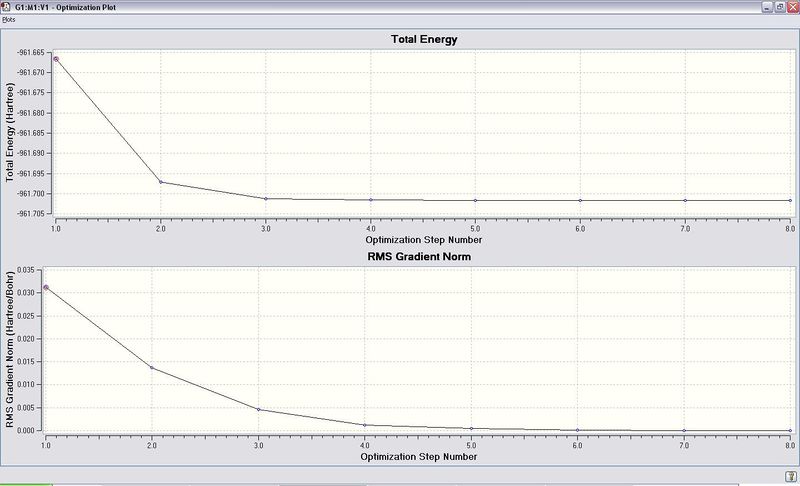This screenshot has width=800, height=486.
Task: Select the step 3 point on the RMS Gradient Norm plot
Action: pos(258,409)
